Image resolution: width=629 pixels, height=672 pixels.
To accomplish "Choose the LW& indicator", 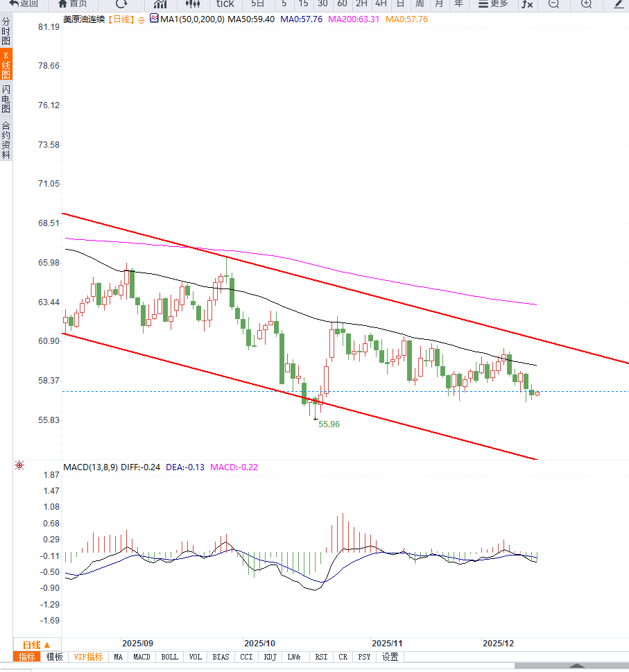I will 294,657.
